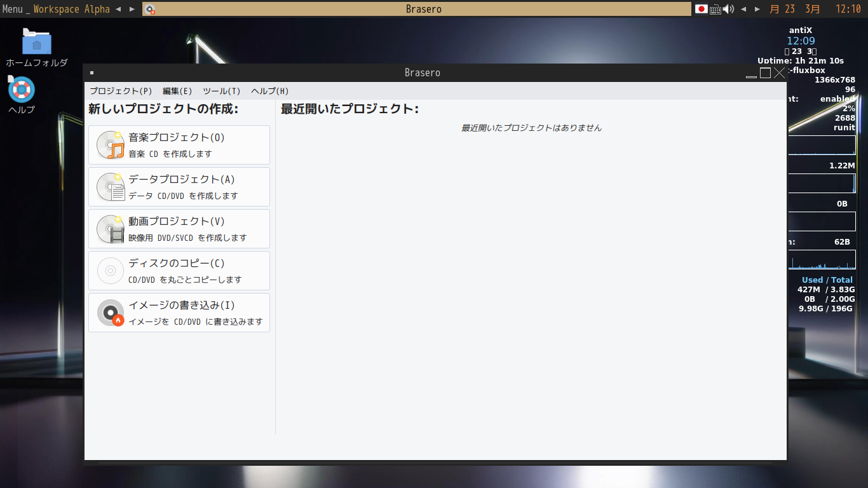The image size is (868, 488).
Task: Click the burning disc icon beside イメージの書き込み
Action: point(110,312)
